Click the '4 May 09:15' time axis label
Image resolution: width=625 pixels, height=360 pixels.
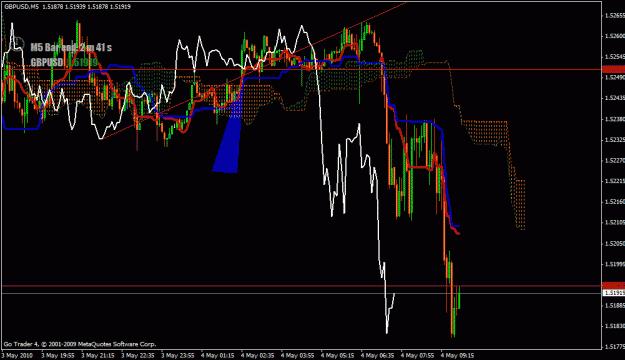click(457, 355)
